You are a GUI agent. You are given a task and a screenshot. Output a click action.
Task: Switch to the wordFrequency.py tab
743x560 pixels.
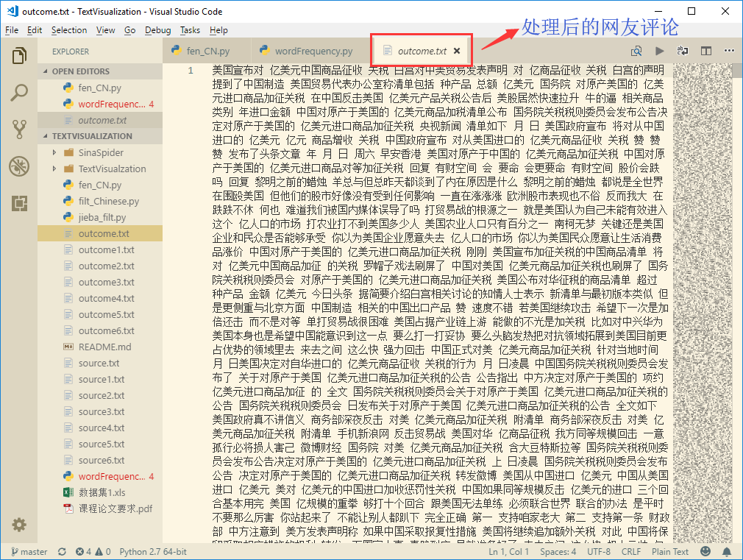pyautogui.click(x=313, y=51)
